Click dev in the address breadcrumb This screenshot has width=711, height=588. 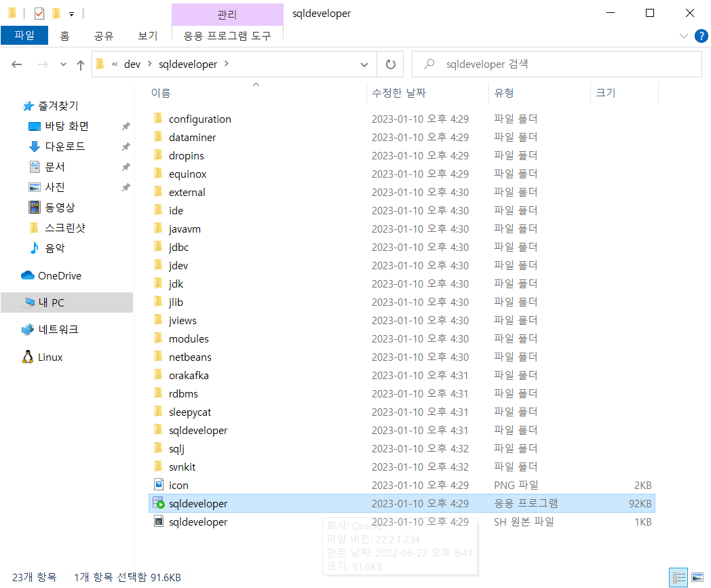click(132, 64)
